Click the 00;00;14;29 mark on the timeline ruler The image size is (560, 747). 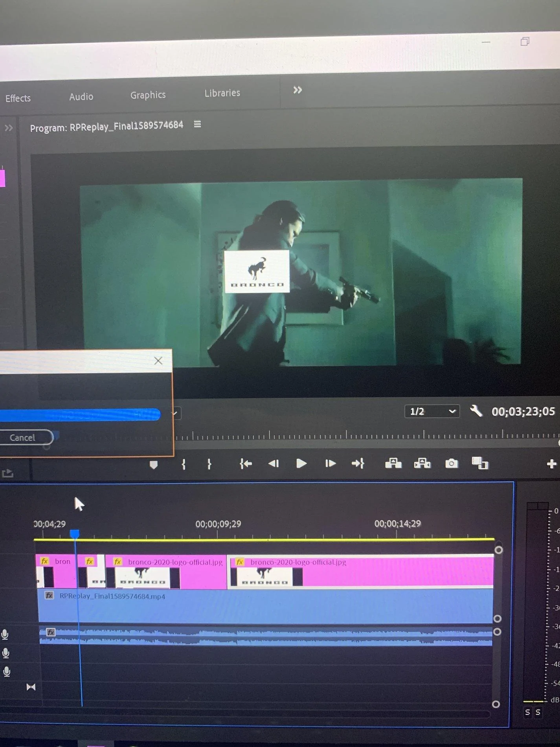click(x=397, y=524)
